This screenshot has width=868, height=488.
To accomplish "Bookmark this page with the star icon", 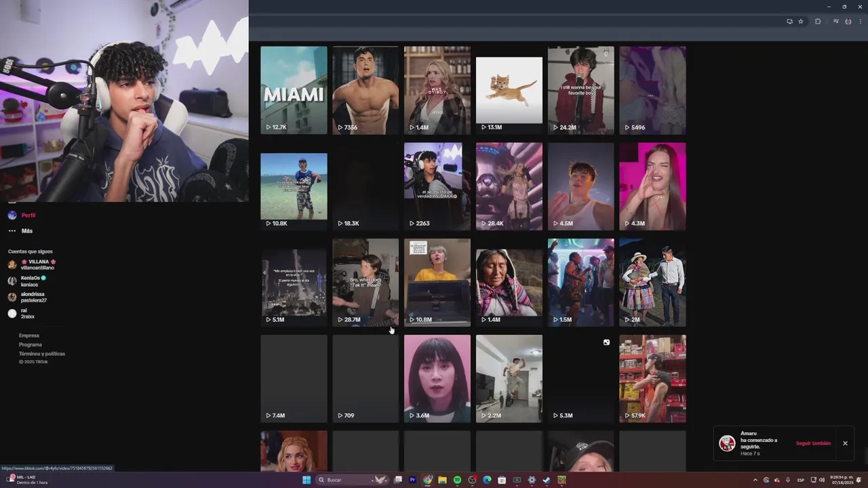I will click(x=801, y=22).
